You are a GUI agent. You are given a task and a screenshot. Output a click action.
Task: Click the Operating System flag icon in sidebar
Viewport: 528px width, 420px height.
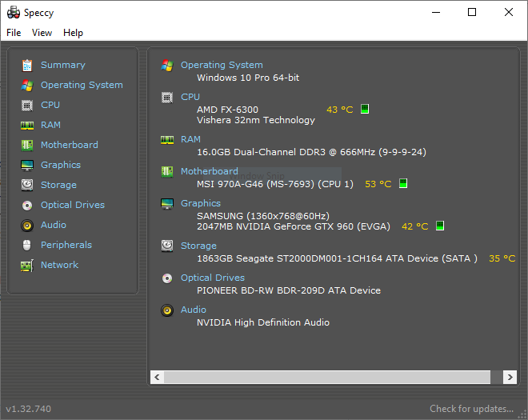tap(27, 86)
